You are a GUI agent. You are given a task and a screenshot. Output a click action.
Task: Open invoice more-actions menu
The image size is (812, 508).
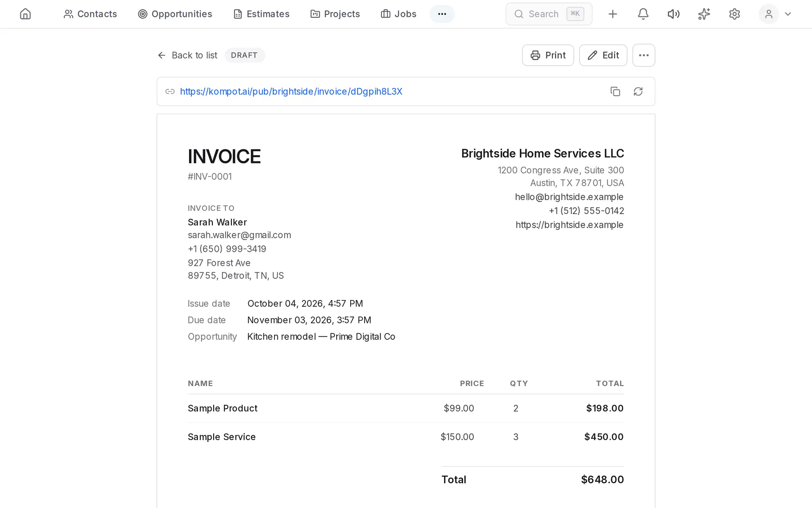(644, 55)
